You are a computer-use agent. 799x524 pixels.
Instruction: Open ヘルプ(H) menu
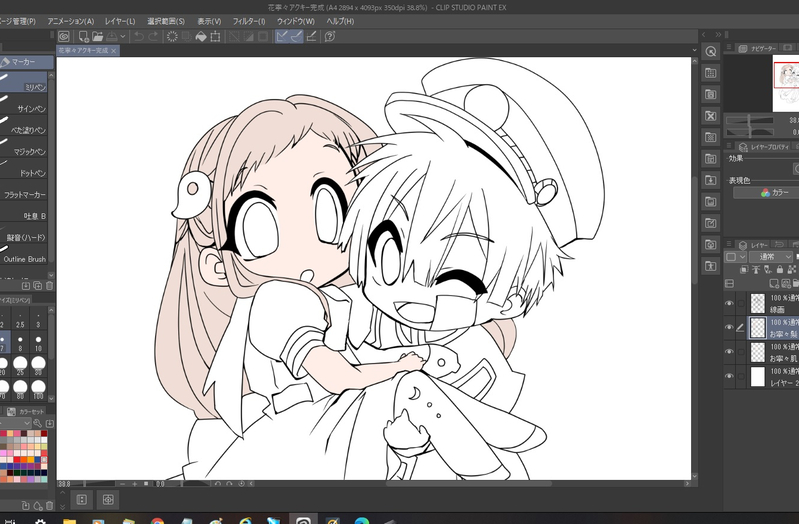[x=340, y=21]
